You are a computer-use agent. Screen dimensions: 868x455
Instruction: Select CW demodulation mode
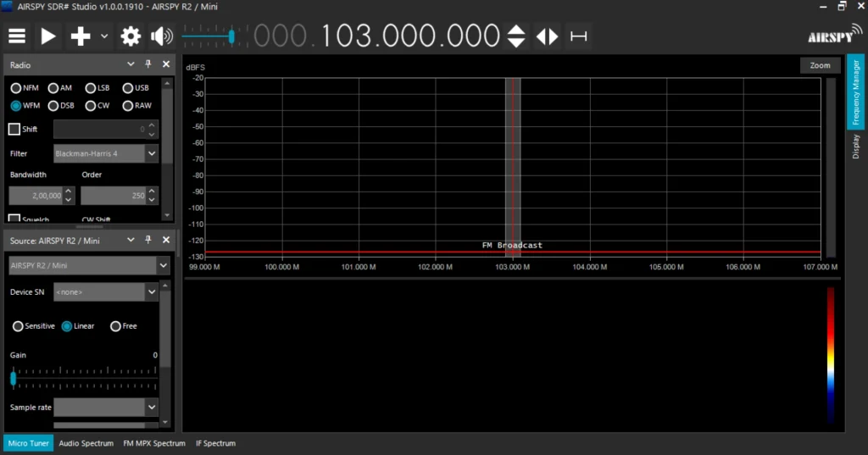click(x=97, y=106)
